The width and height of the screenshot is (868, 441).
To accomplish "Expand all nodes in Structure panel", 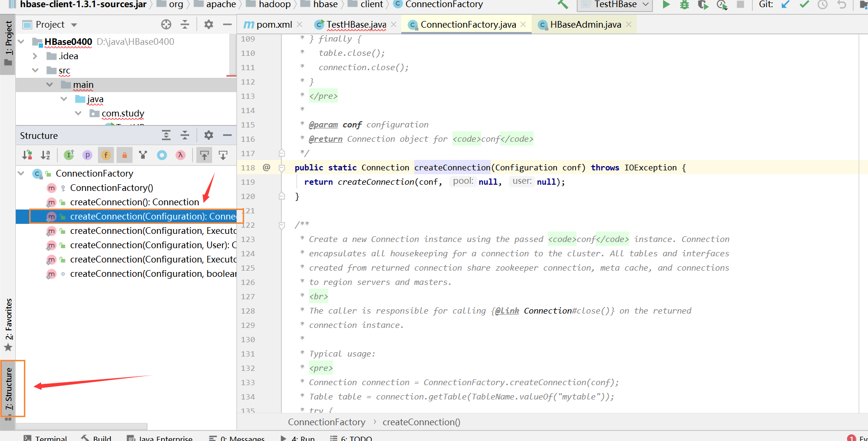I will [x=166, y=135].
